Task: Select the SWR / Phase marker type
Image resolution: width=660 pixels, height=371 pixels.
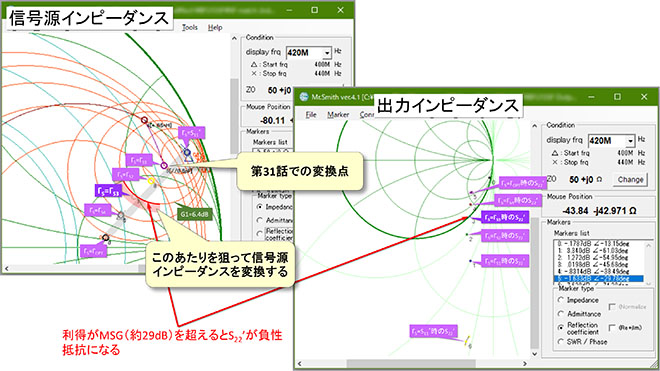Action: point(561,342)
